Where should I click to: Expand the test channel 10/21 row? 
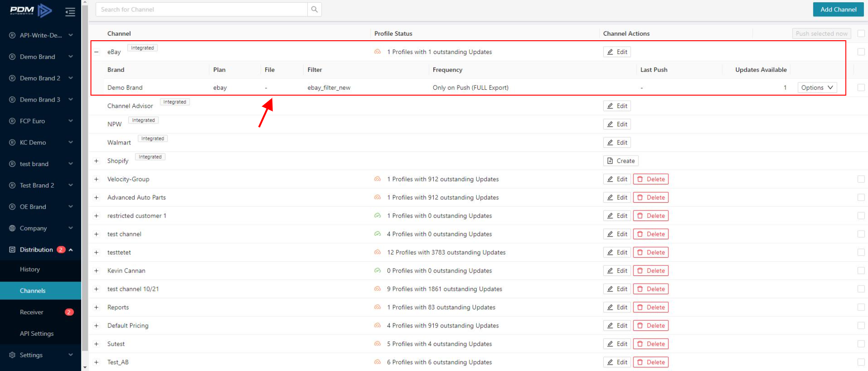coord(96,289)
